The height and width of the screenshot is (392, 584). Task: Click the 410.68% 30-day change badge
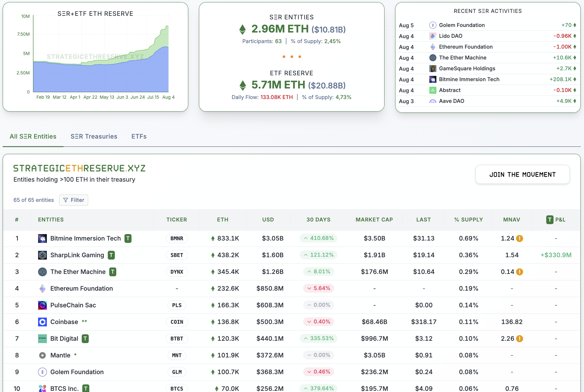point(318,238)
